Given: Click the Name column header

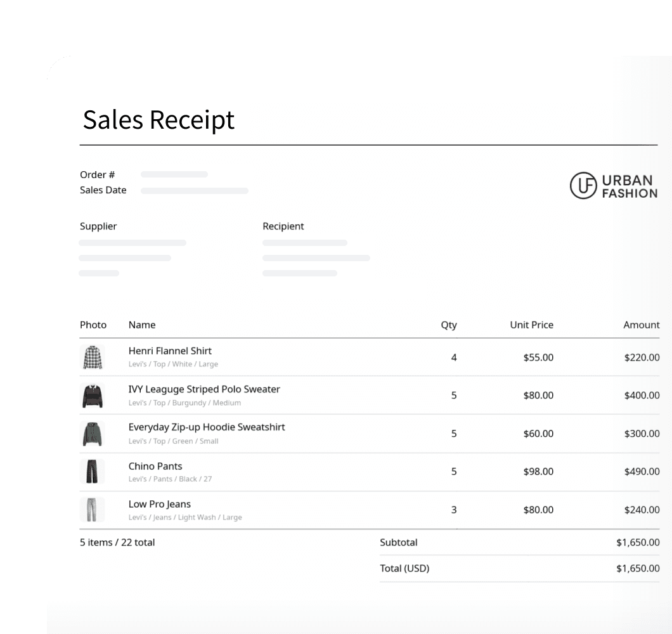Looking at the screenshot, I should (142, 325).
